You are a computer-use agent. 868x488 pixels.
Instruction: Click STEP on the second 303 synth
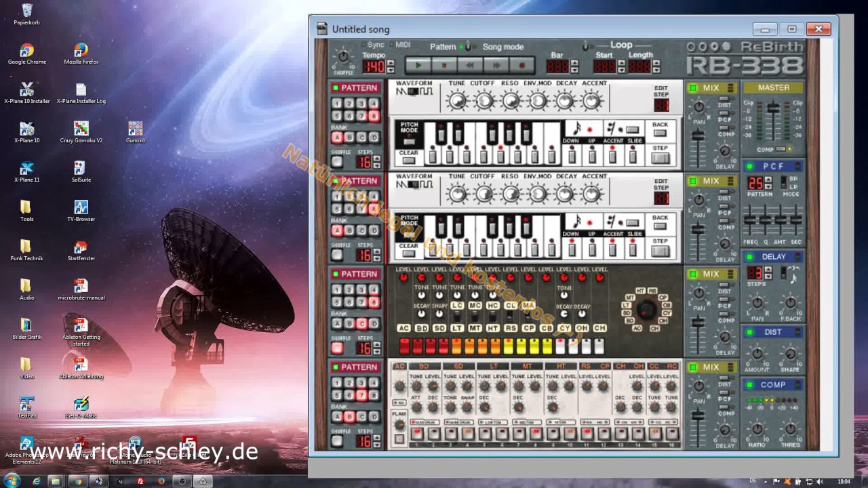pos(660,251)
